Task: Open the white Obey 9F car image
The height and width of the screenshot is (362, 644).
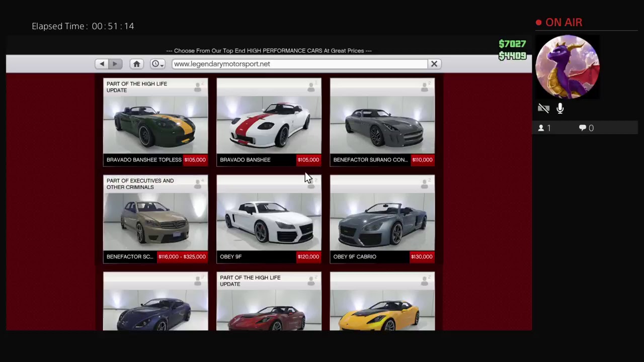Action: coord(269,221)
